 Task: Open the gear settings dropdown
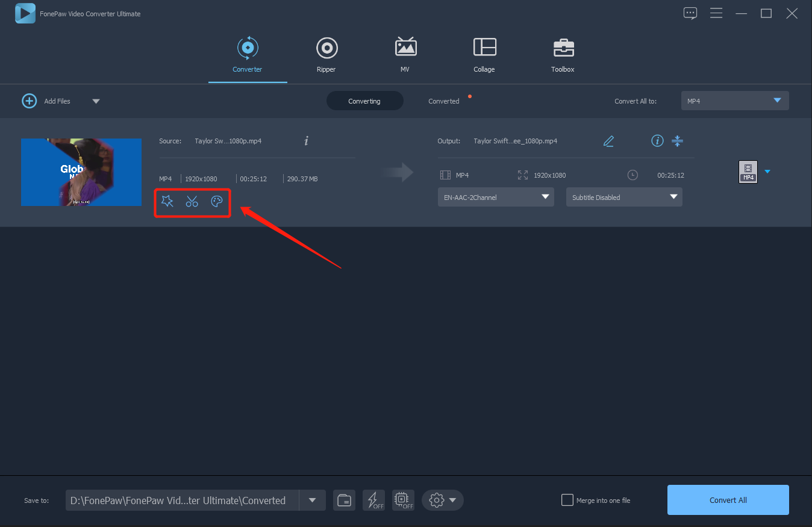click(443, 500)
